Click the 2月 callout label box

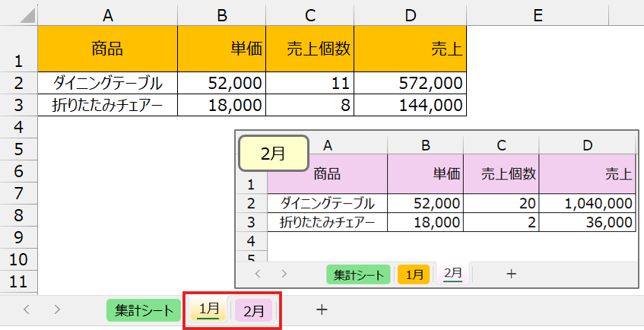pyautogui.click(x=273, y=153)
